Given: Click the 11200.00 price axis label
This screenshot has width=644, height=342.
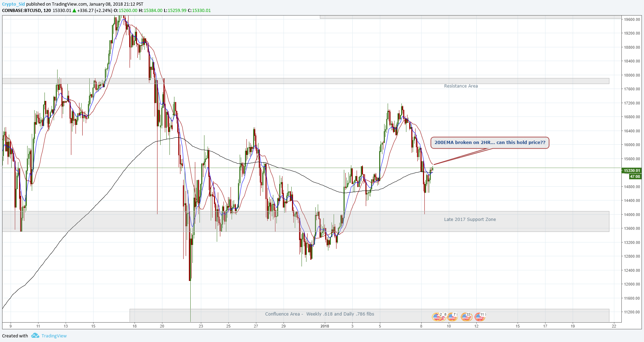Looking at the screenshot, I should pyautogui.click(x=632, y=312).
